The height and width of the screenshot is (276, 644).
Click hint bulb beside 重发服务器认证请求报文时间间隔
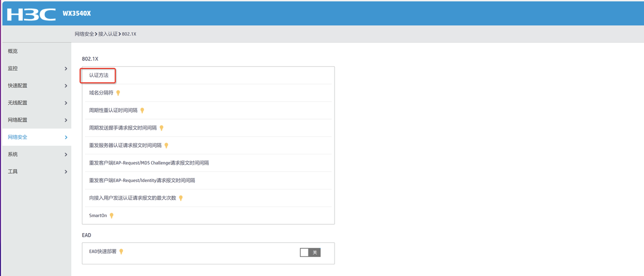[x=167, y=146]
